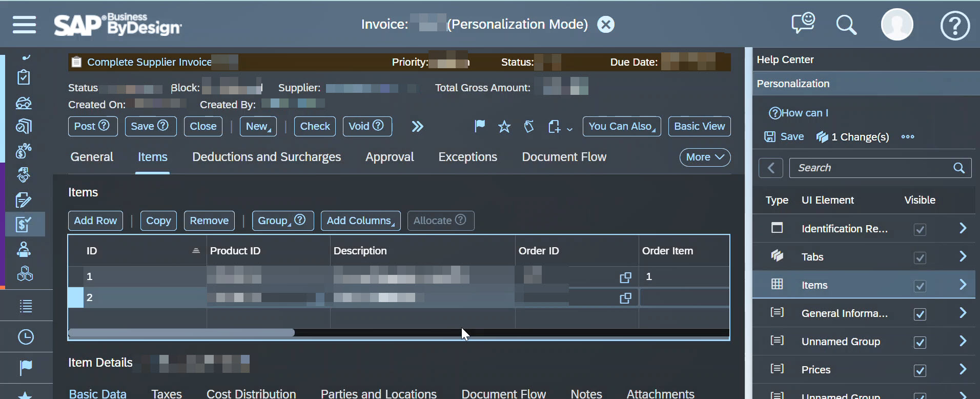Focus the personalization Search field
This screenshot has width=980, height=399.
(880, 168)
